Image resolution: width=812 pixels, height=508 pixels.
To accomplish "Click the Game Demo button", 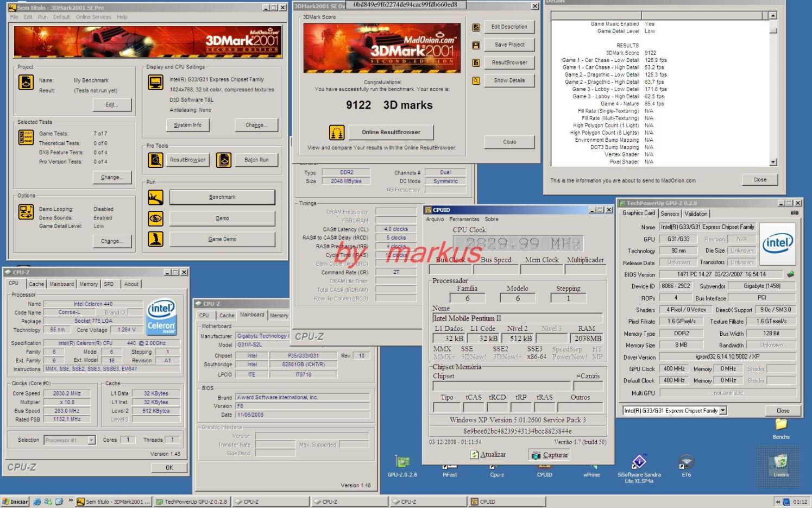I will coord(222,239).
